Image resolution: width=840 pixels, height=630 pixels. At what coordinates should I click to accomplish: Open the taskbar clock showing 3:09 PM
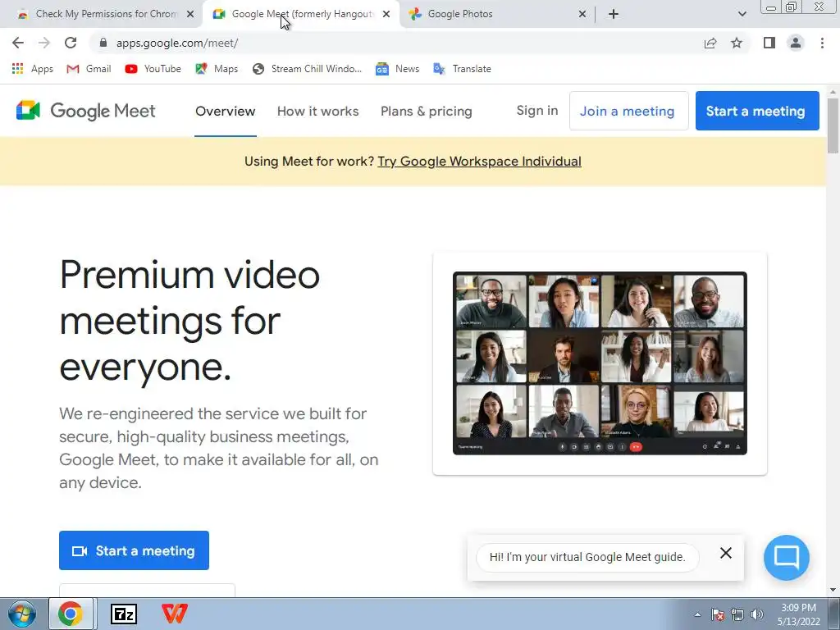pos(799,614)
